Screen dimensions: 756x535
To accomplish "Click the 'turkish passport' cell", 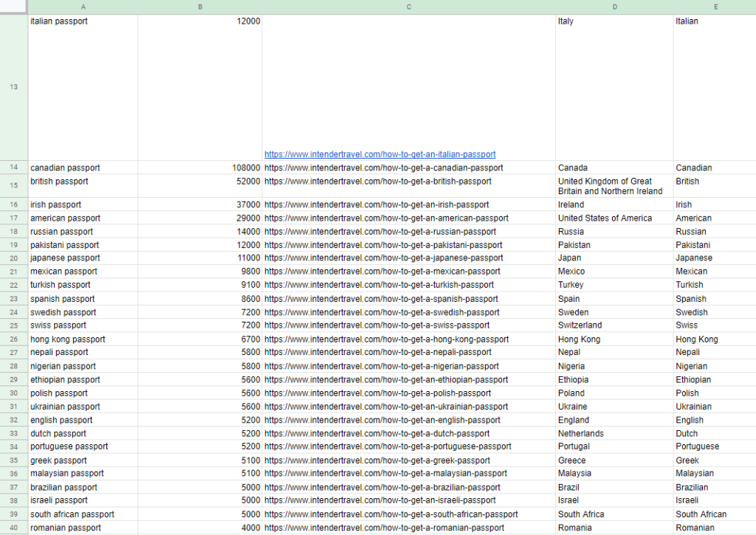I will [x=83, y=285].
